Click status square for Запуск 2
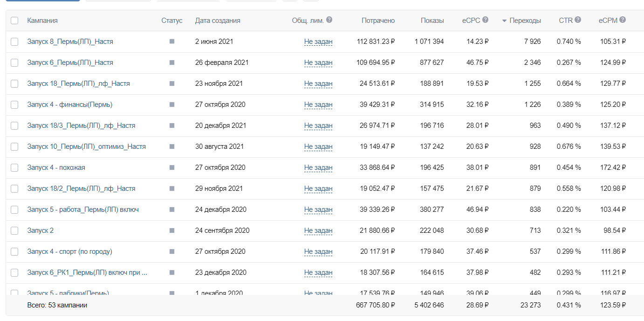 (172, 230)
